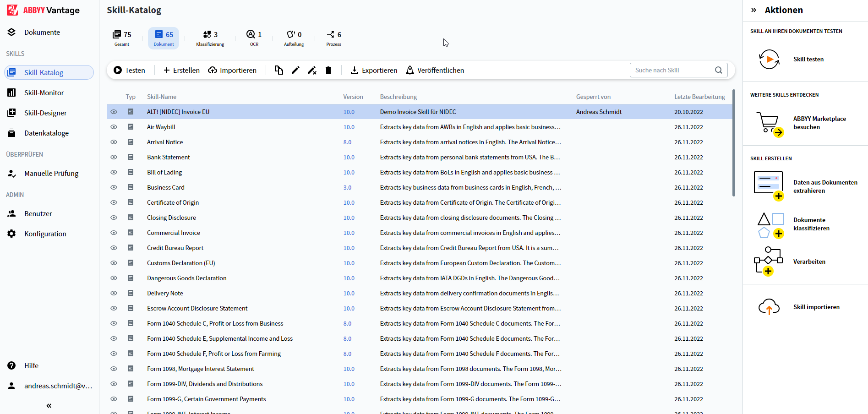Click the Exportieren button

[374, 70]
